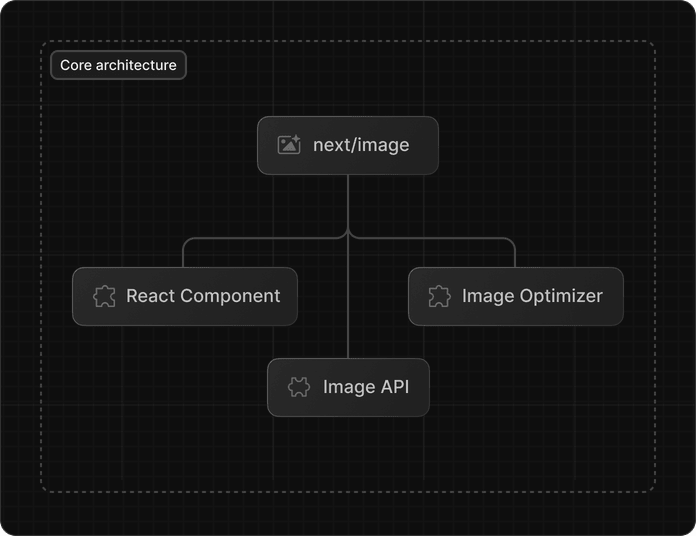Click the right edge of the Image Optimizer node

click(x=622, y=296)
